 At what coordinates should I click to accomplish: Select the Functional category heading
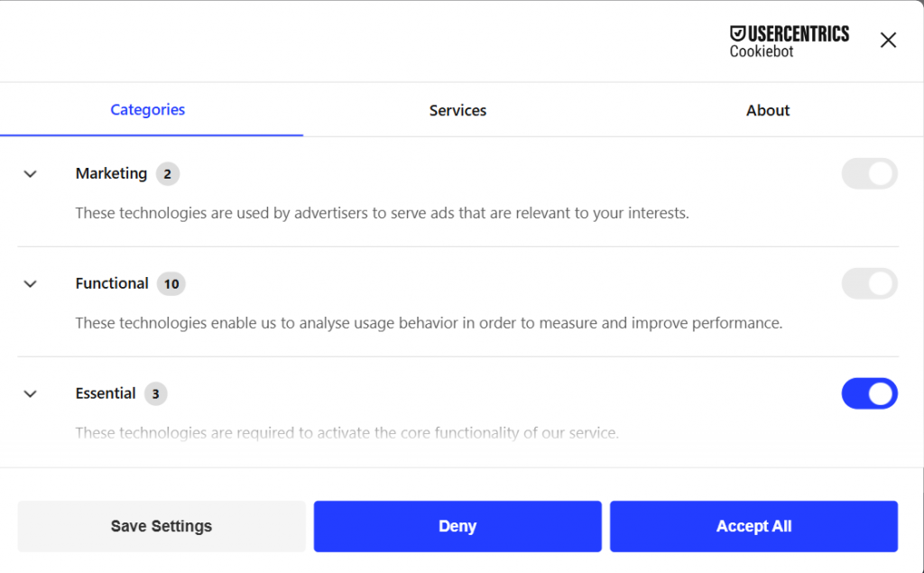pyautogui.click(x=112, y=283)
